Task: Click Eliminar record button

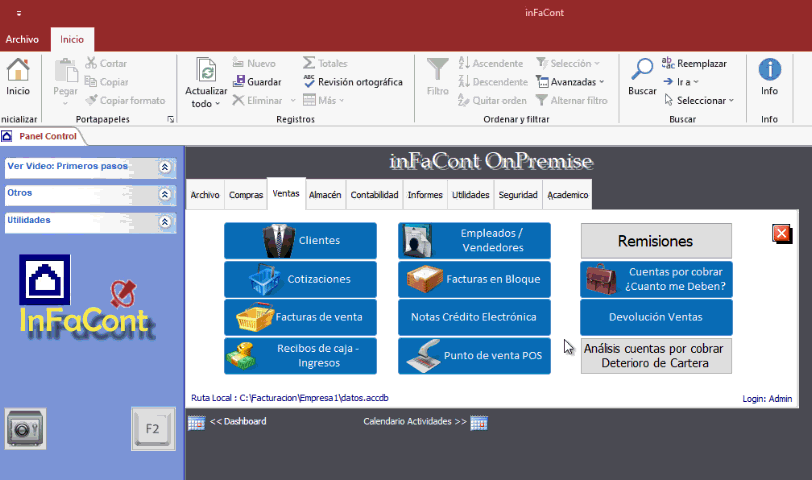Action: pos(257,100)
